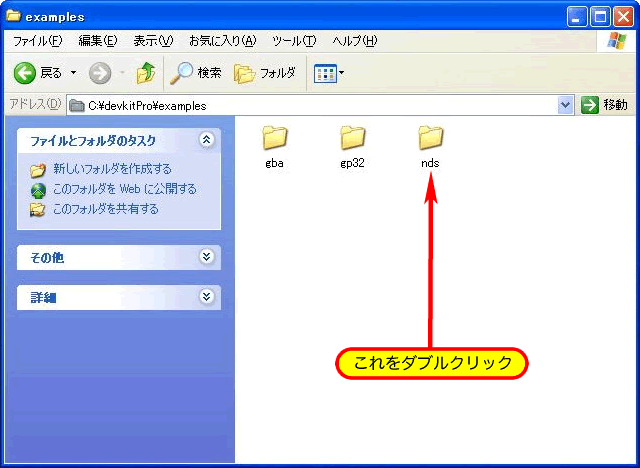Image resolution: width=640 pixels, height=468 pixels.
Task: Click the 検索 search magnifier button
Action: [x=196, y=73]
